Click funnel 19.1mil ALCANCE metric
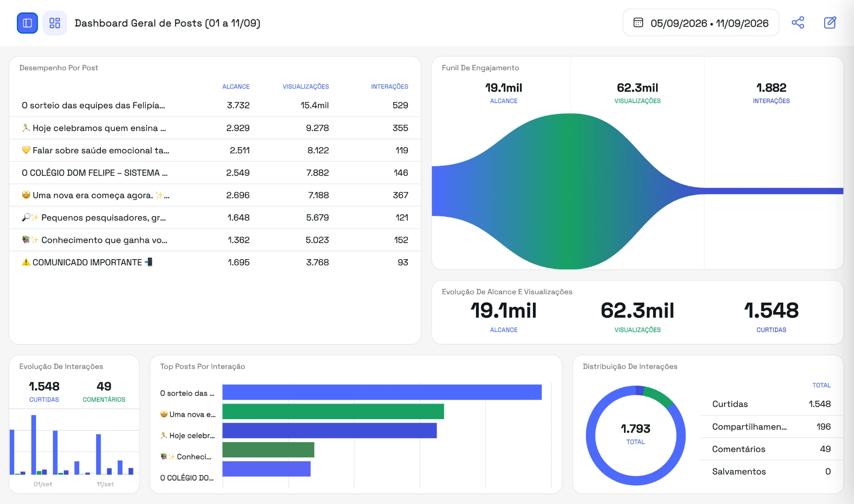This screenshot has height=504, width=854. click(504, 93)
